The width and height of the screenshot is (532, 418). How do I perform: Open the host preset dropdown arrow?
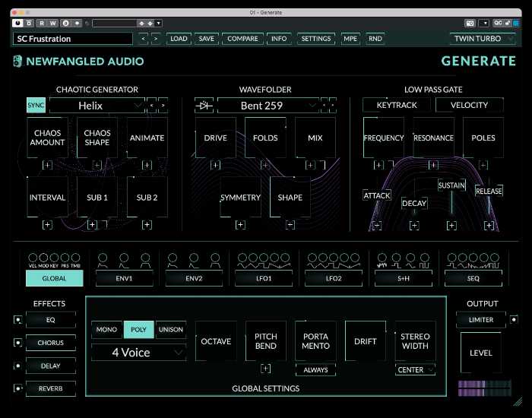point(158,23)
